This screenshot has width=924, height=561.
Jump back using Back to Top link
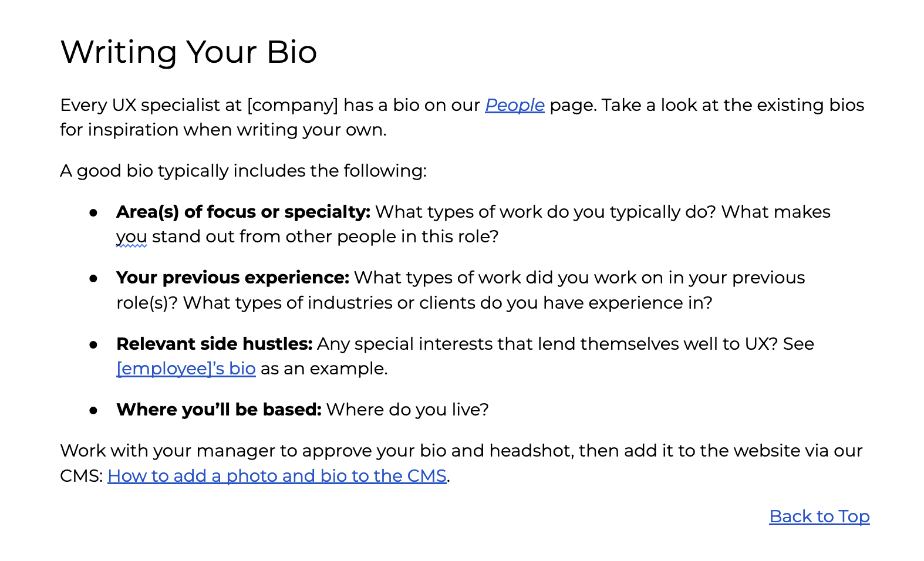[x=819, y=516]
